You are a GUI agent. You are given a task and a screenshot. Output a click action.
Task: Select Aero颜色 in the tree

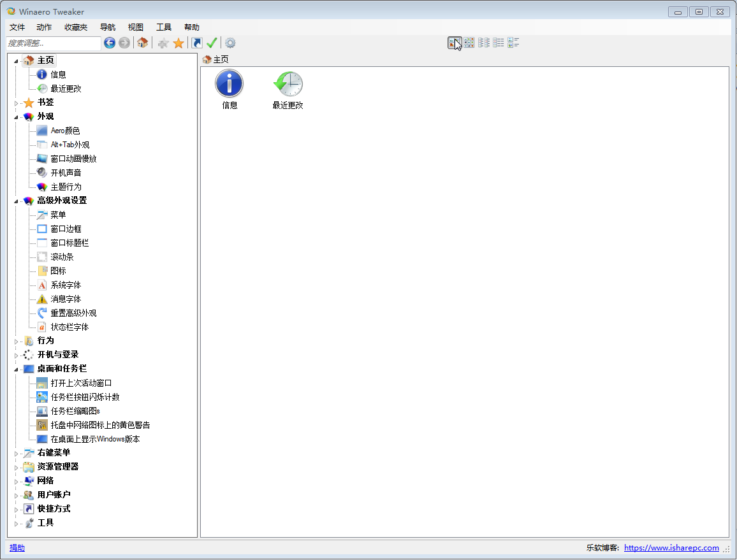click(x=65, y=131)
